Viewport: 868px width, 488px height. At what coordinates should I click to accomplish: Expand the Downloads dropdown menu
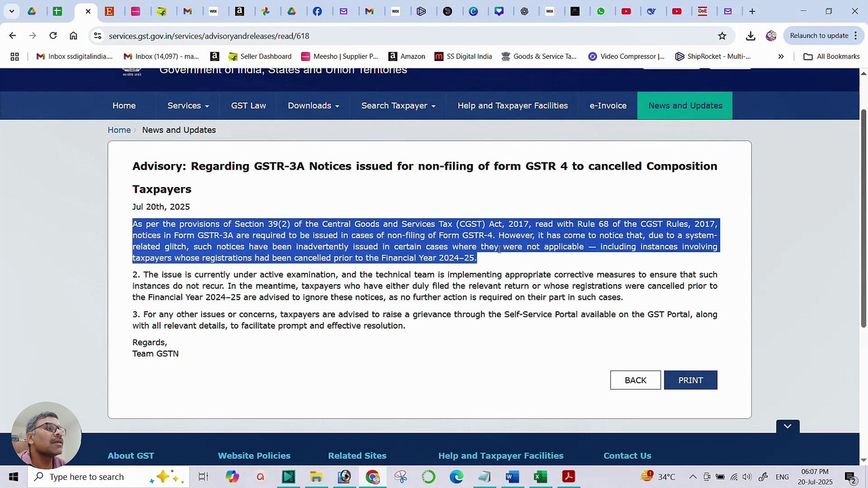tap(313, 106)
